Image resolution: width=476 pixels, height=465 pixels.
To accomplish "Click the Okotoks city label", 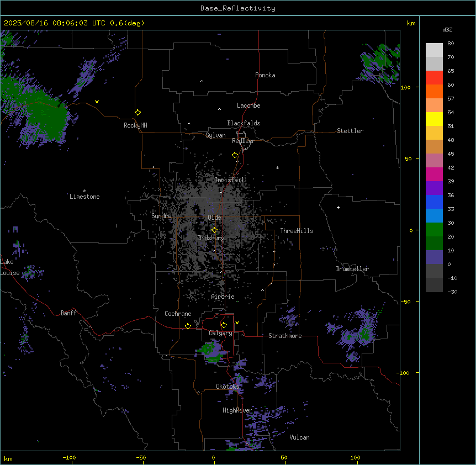I will pyautogui.click(x=228, y=387).
